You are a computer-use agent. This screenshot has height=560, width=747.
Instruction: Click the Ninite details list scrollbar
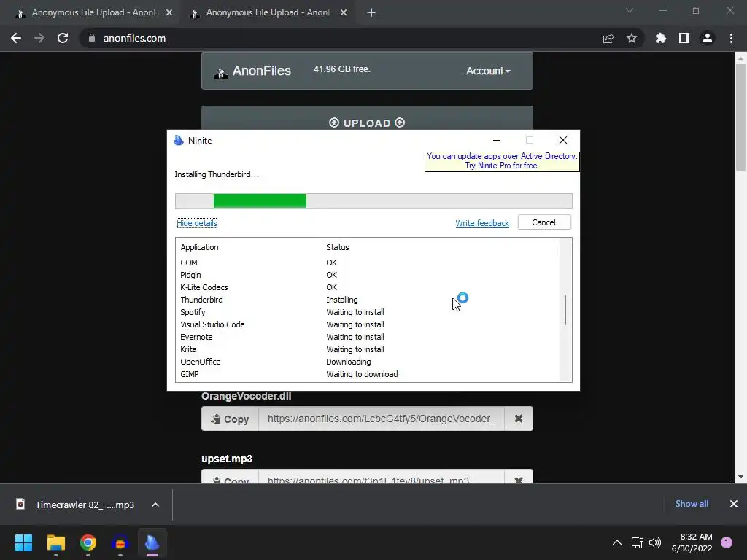tap(565, 309)
